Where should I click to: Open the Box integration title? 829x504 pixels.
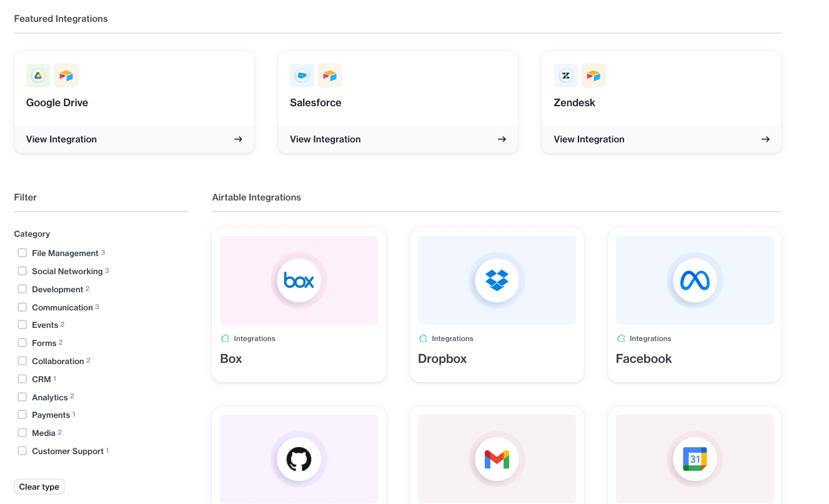tap(231, 358)
